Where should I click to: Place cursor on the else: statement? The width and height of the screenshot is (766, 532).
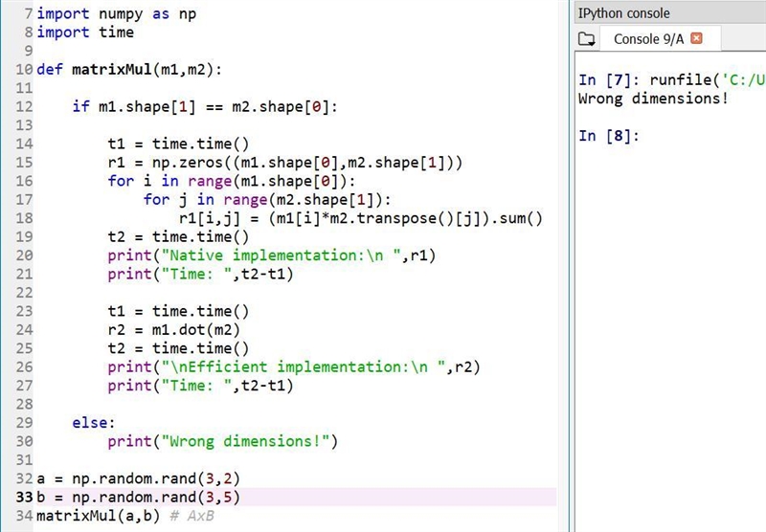click(94, 423)
